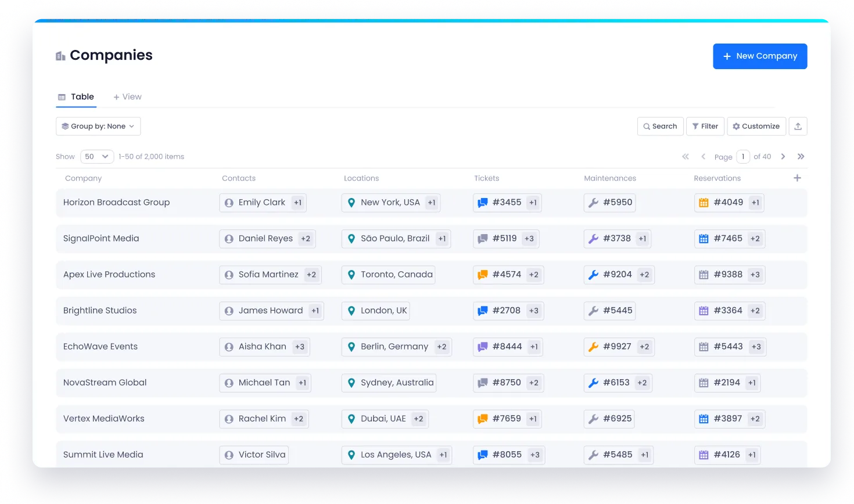The width and height of the screenshot is (854, 504).
Task: Sort by the Company column header
Action: click(x=83, y=178)
